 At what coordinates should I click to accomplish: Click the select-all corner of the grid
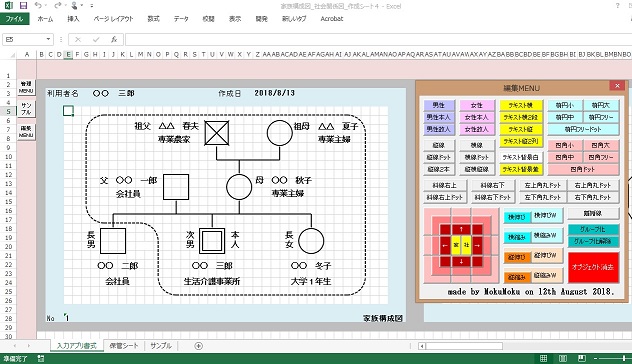(x=12, y=55)
